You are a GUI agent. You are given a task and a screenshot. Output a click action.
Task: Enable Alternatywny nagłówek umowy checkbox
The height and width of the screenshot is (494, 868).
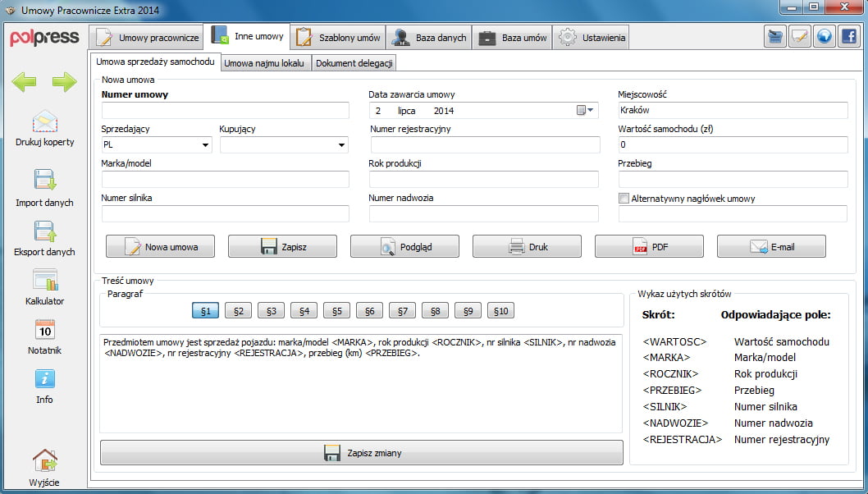pyautogui.click(x=624, y=198)
